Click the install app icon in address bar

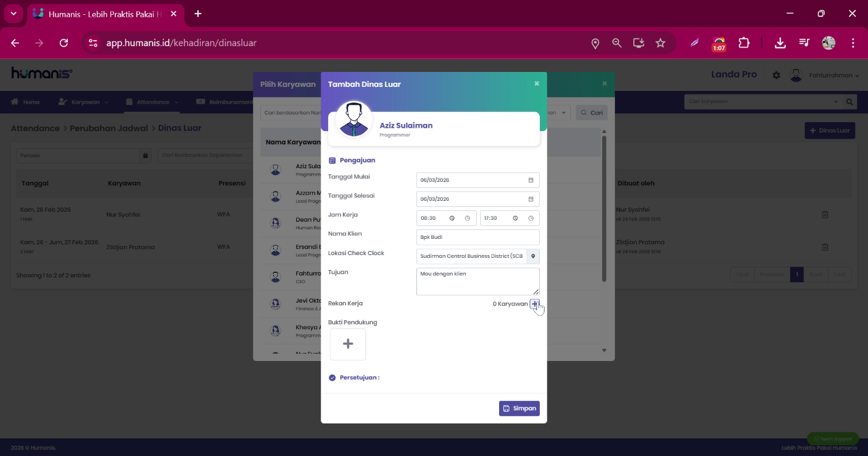coord(639,43)
